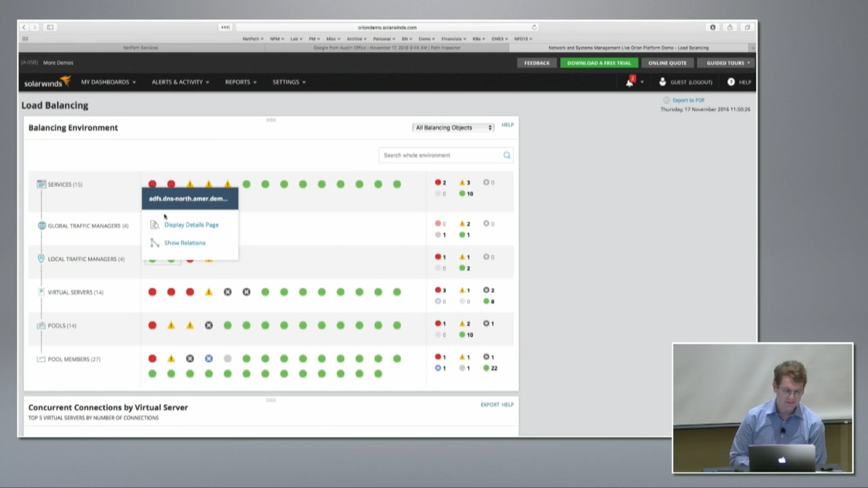Click the blue X status icon in Pool Members
The image size is (868, 488).
[209, 359]
